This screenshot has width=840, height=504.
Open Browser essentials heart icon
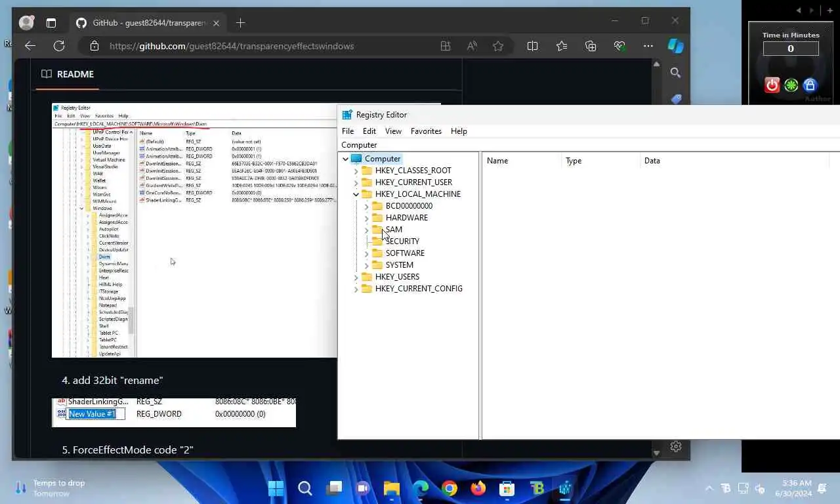point(619,46)
